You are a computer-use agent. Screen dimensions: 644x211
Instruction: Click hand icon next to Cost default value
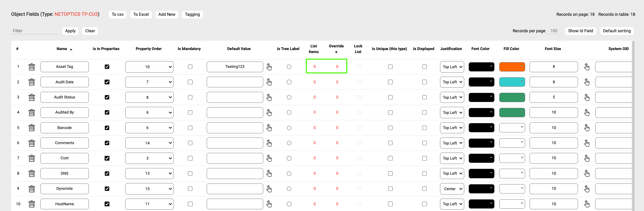[x=269, y=158]
